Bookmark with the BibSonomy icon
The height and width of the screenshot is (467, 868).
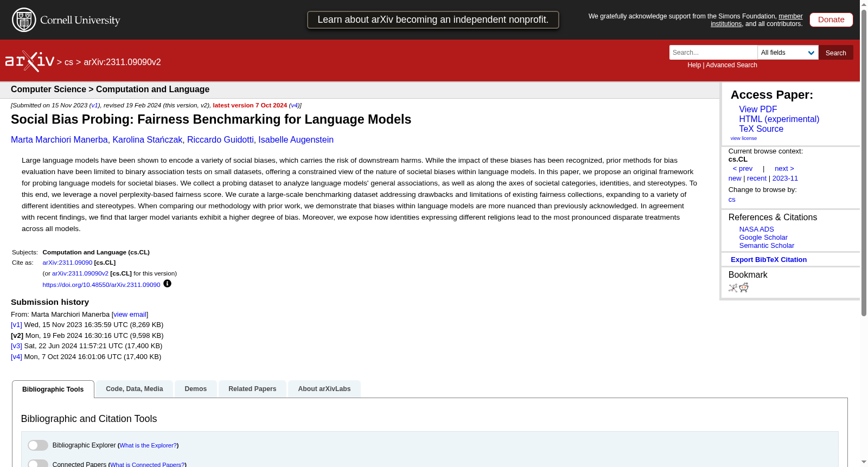(733, 288)
